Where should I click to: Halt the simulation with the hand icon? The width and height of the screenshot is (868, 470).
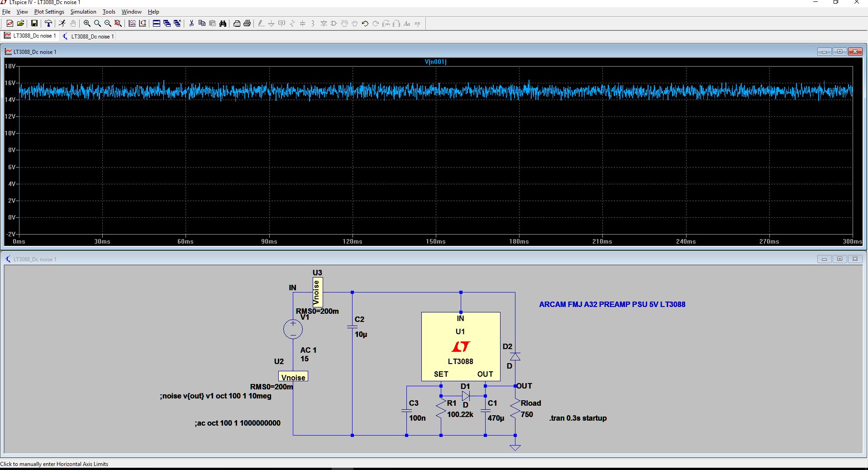(x=72, y=24)
